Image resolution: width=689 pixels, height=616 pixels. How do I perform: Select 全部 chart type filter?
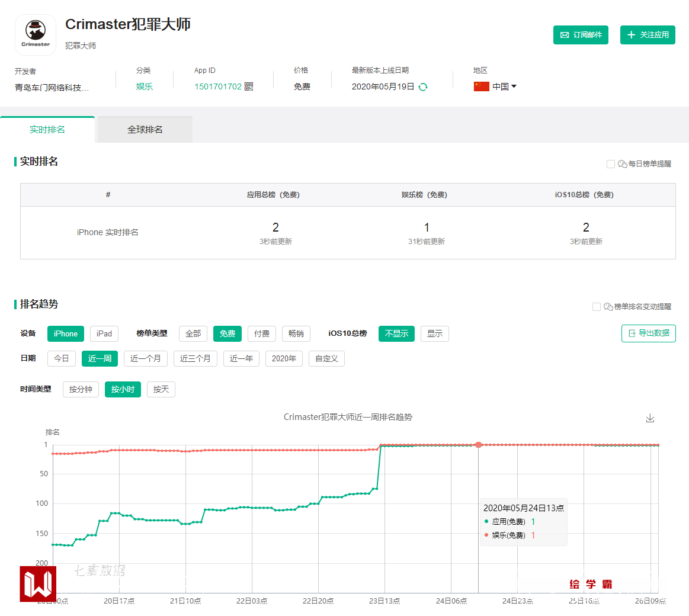(x=193, y=333)
